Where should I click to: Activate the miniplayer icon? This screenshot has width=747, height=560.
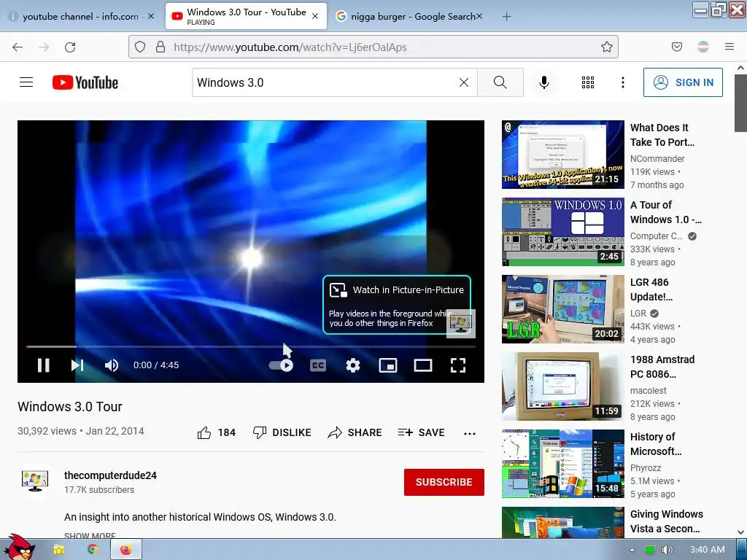388,365
